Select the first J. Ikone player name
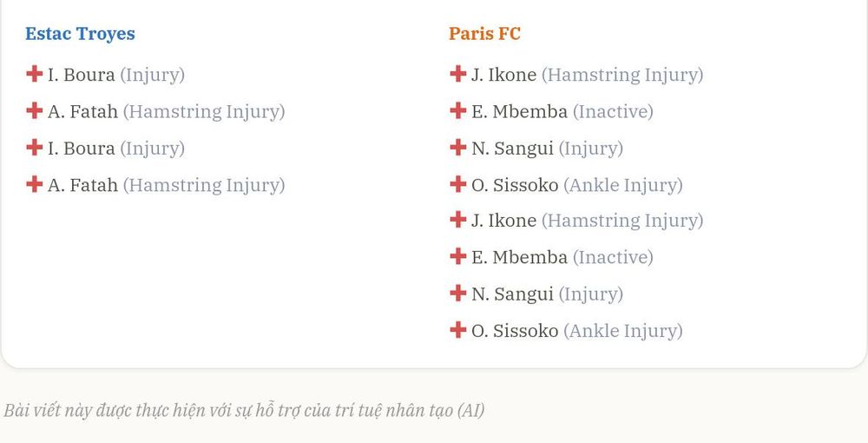The image size is (868, 443). coord(503,74)
